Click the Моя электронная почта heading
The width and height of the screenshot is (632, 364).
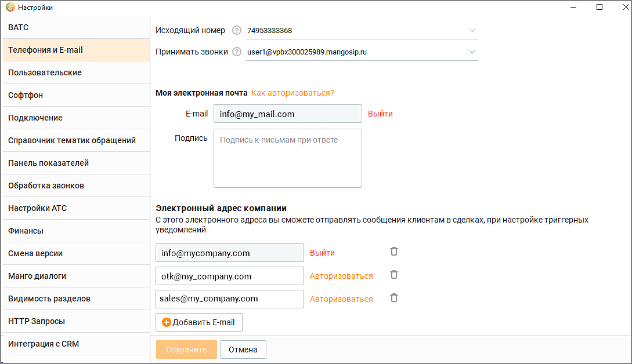(x=201, y=93)
